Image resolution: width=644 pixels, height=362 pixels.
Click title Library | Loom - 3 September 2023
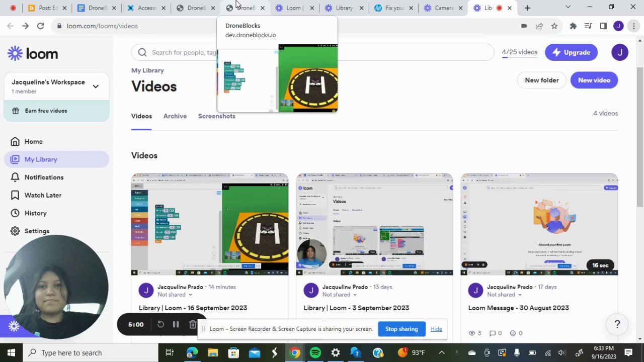pyautogui.click(x=356, y=308)
